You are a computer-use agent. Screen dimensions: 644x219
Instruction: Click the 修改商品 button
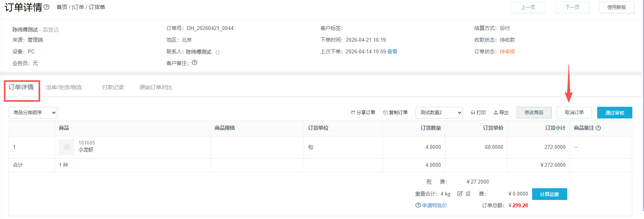[x=534, y=113]
